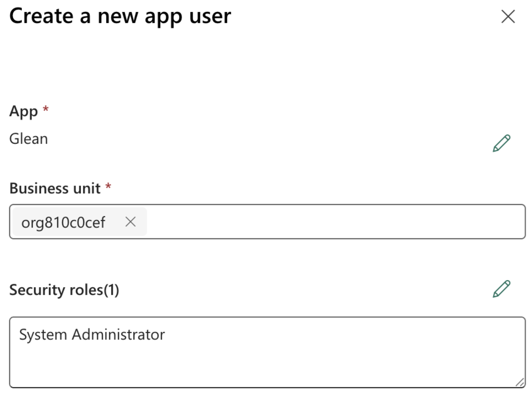Click the required asterisk beside App
Screen dimensions: 532x396
click(46, 109)
